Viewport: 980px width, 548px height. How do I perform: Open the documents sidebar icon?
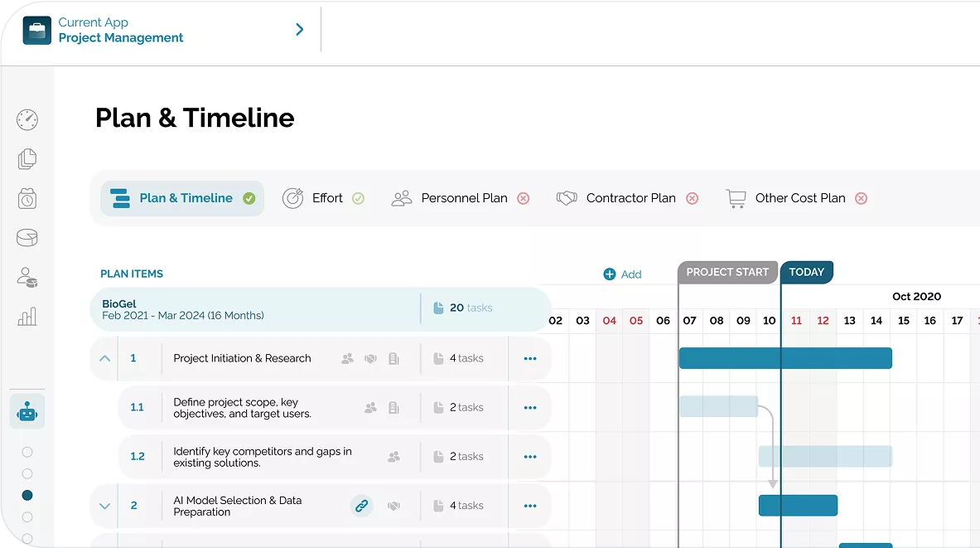pyautogui.click(x=27, y=159)
